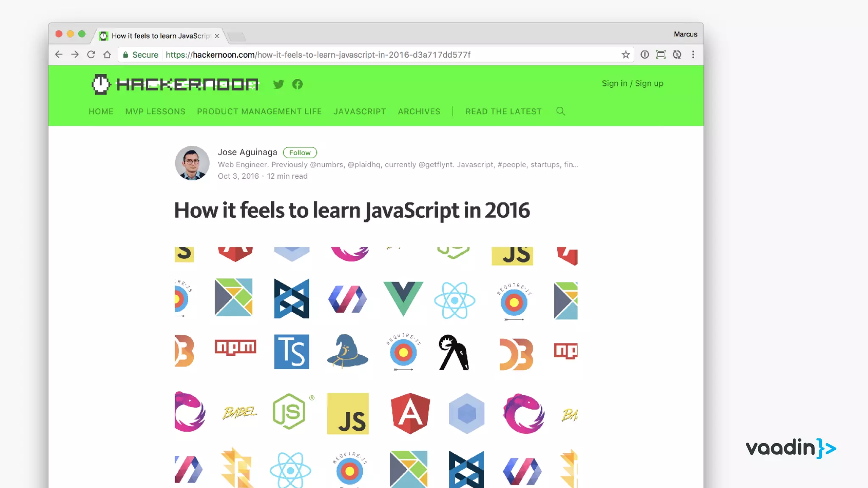Screen dimensions: 868x488
Task: Click Sign in / Sign up link
Action: pyautogui.click(x=632, y=83)
